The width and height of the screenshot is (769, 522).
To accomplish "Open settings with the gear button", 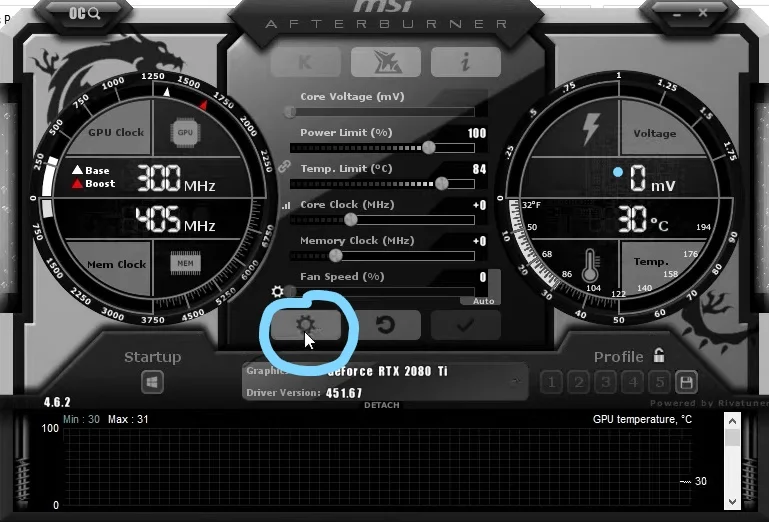I will [x=306, y=325].
